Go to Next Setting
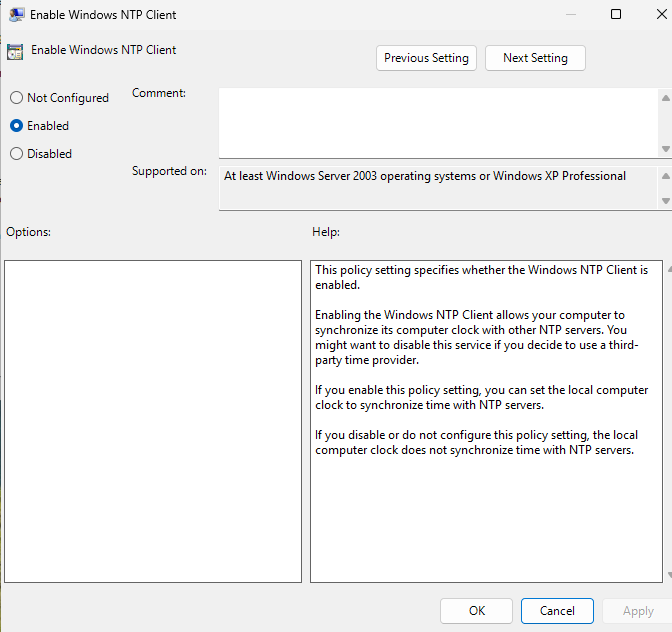 pos(535,58)
